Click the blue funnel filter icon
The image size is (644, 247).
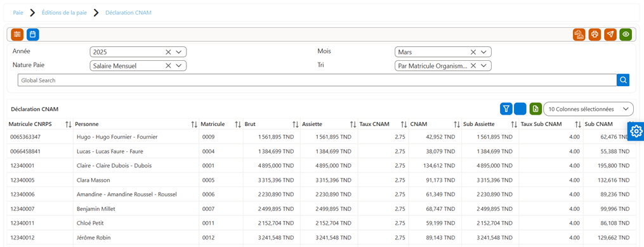click(x=506, y=109)
